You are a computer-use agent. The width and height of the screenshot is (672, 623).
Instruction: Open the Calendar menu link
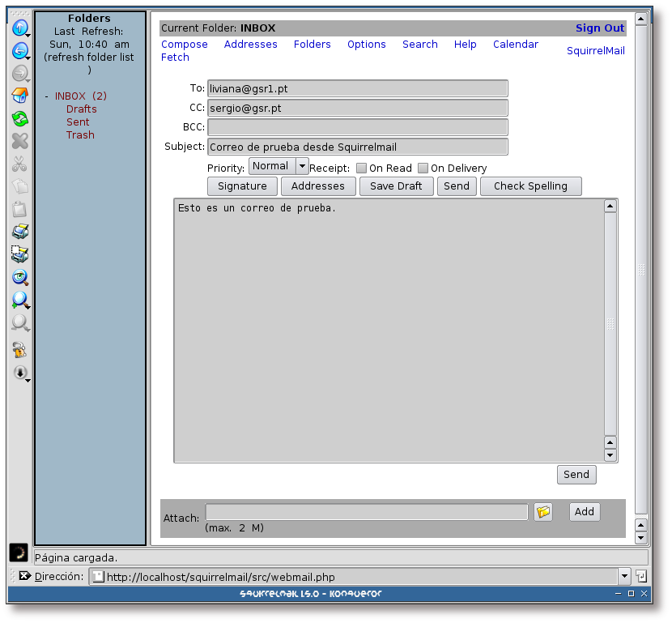point(515,45)
